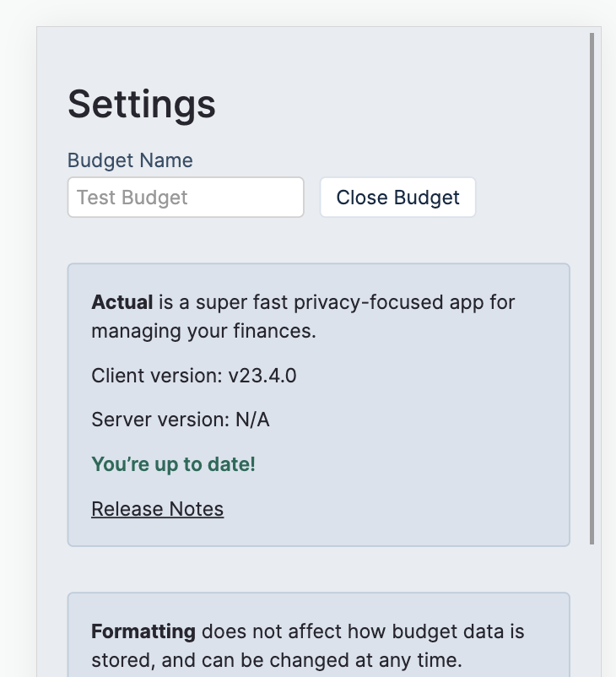Click the Budget Name label
616x677 pixels.
[x=130, y=160]
